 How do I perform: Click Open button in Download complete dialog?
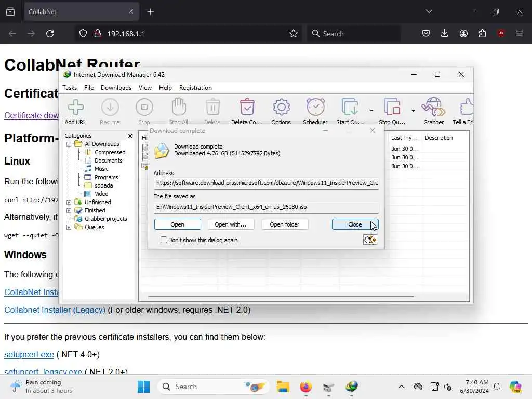coord(178,224)
